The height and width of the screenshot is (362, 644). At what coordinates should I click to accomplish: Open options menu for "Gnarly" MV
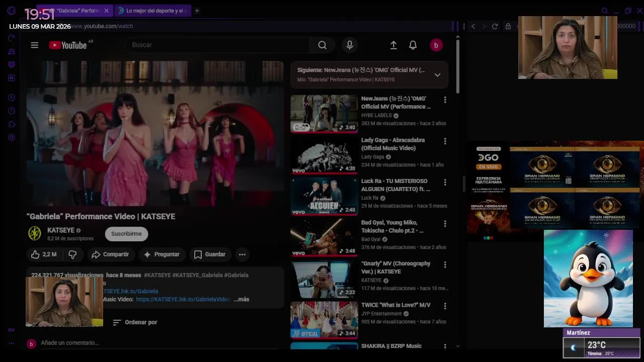click(x=445, y=265)
